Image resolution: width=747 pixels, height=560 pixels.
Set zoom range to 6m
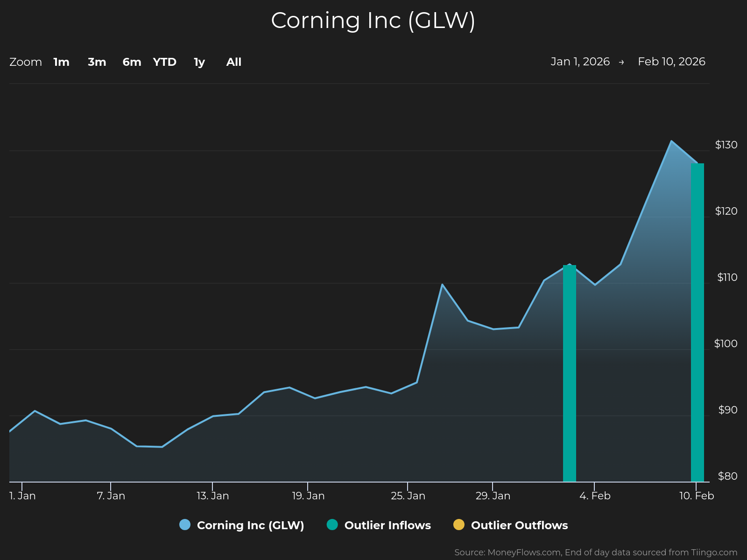[x=132, y=62]
